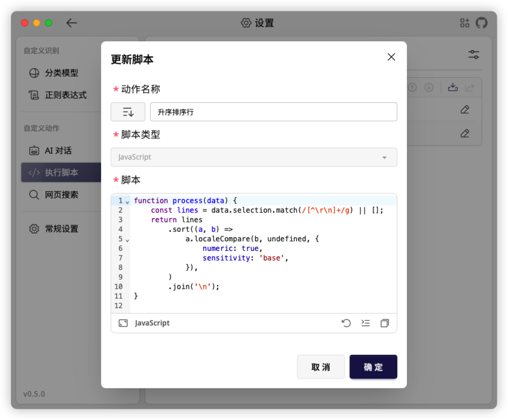The image size is (508, 420).
Task: Click the 取消 button
Action: 321,367
